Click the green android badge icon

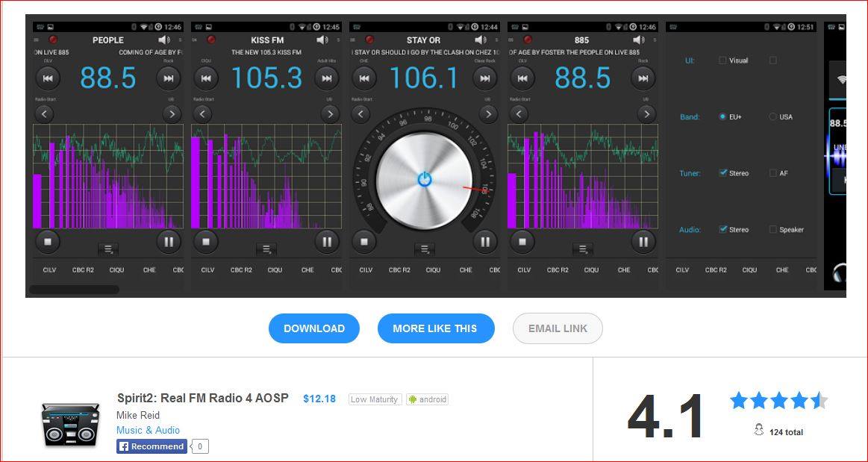pyautogui.click(x=413, y=399)
